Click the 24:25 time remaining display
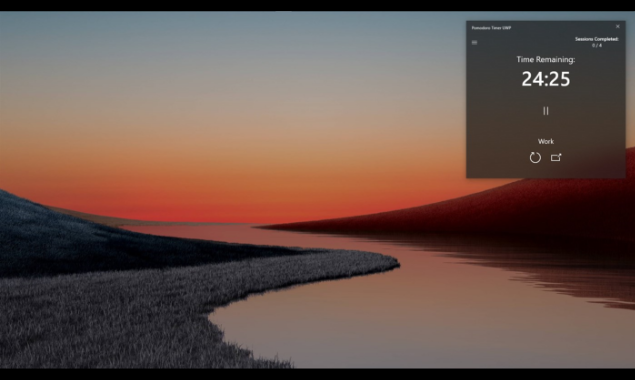Screen dimensions: 635x380 [x=546, y=79]
